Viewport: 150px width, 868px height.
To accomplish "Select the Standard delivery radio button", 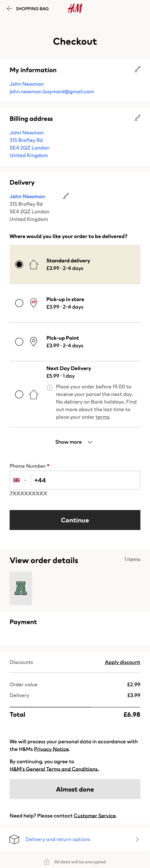I will pyautogui.click(x=19, y=264).
